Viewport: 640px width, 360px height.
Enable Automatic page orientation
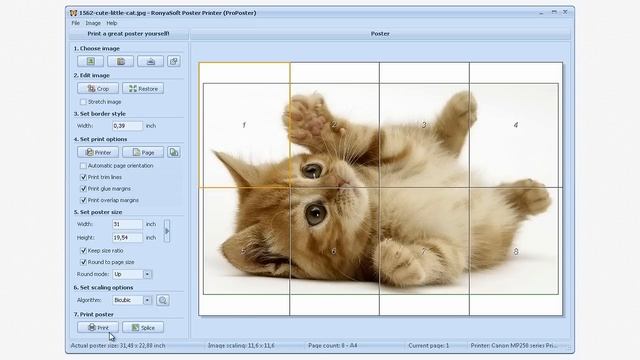click(83, 166)
